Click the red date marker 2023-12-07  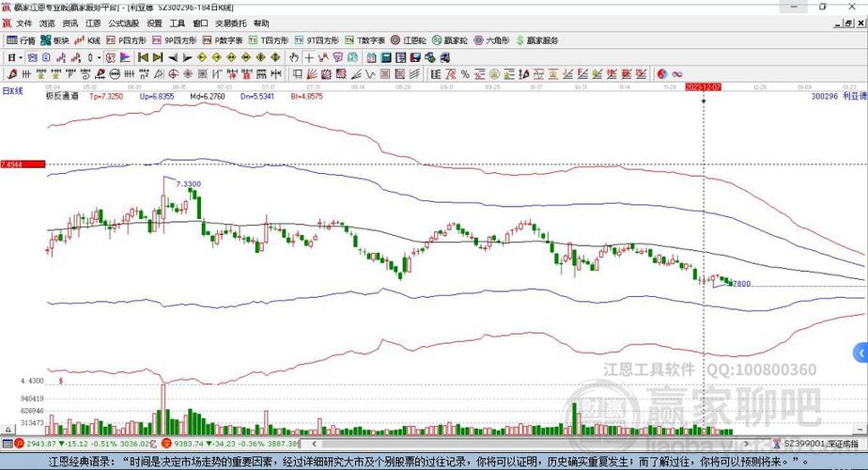pos(703,87)
